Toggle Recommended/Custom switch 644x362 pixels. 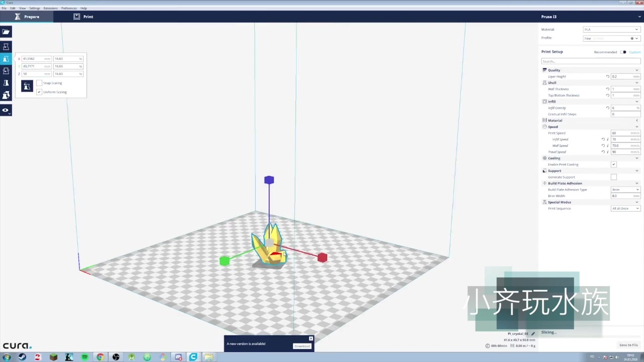[623, 52]
